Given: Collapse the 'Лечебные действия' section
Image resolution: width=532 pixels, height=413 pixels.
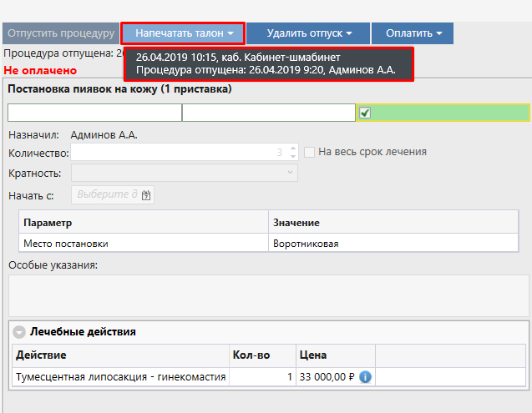Looking at the screenshot, I should coord(19,332).
